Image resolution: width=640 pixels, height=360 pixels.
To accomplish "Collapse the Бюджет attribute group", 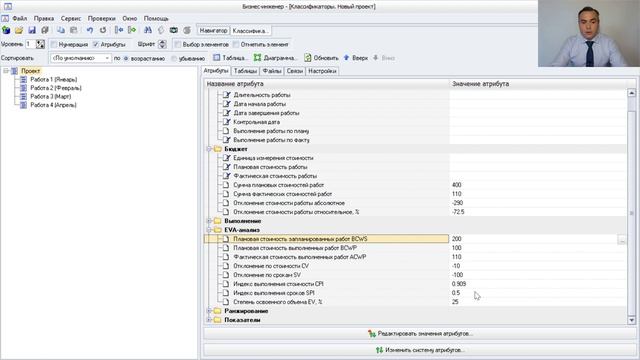I will (x=209, y=149).
